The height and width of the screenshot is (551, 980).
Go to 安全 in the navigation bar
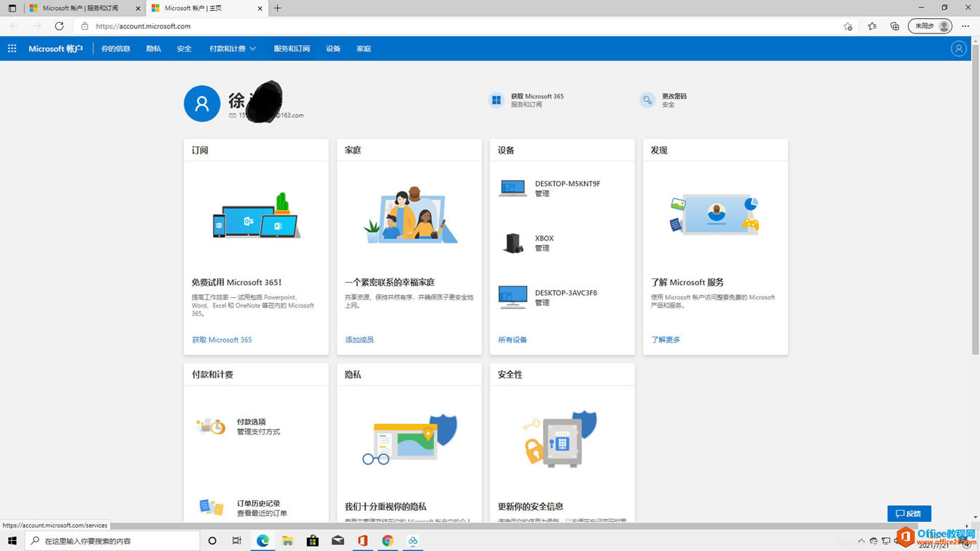click(184, 49)
